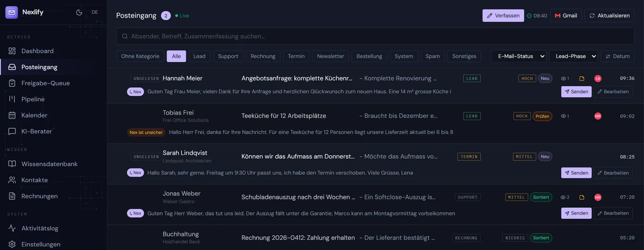Click the SUPPORT tag on Jonas Weber email
This screenshot has width=644, height=250.
[x=467, y=197]
